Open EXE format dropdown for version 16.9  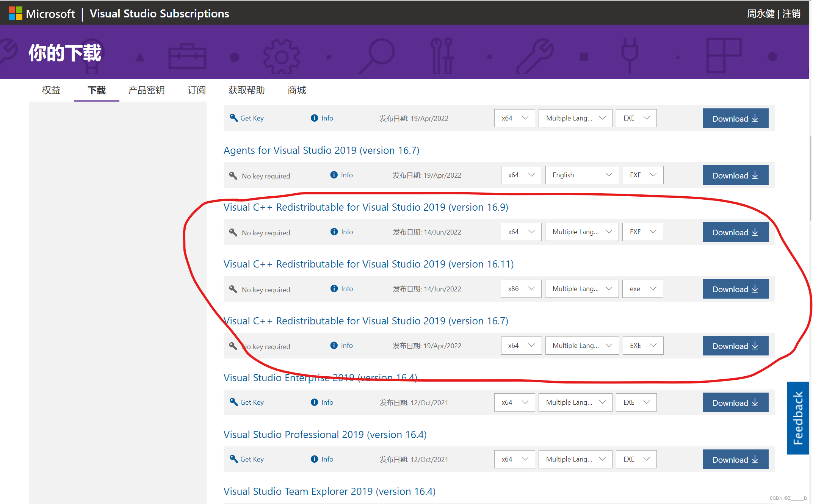click(642, 232)
